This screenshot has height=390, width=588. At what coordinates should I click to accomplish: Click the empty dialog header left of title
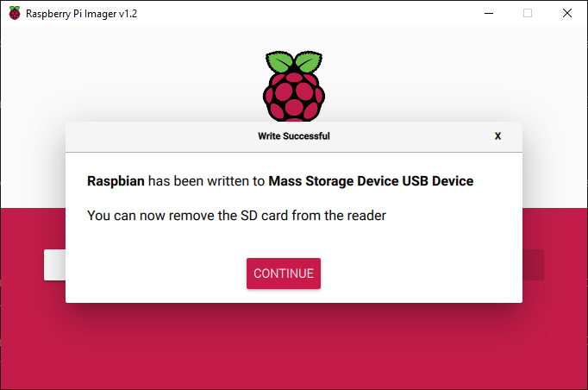(x=161, y=136)
